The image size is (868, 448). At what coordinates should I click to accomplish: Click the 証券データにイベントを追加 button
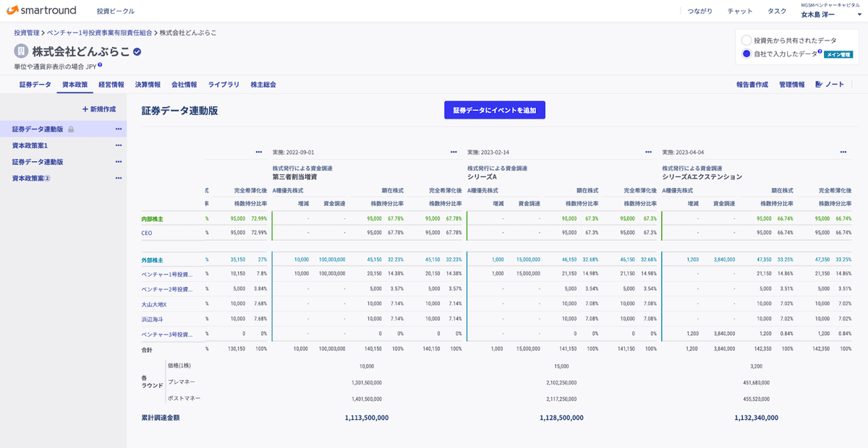point(495,109)
